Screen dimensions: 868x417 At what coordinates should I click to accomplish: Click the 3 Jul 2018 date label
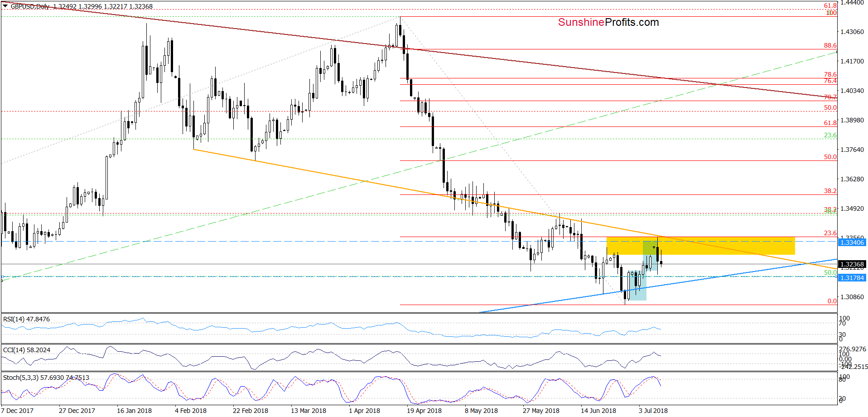point(653,411)
